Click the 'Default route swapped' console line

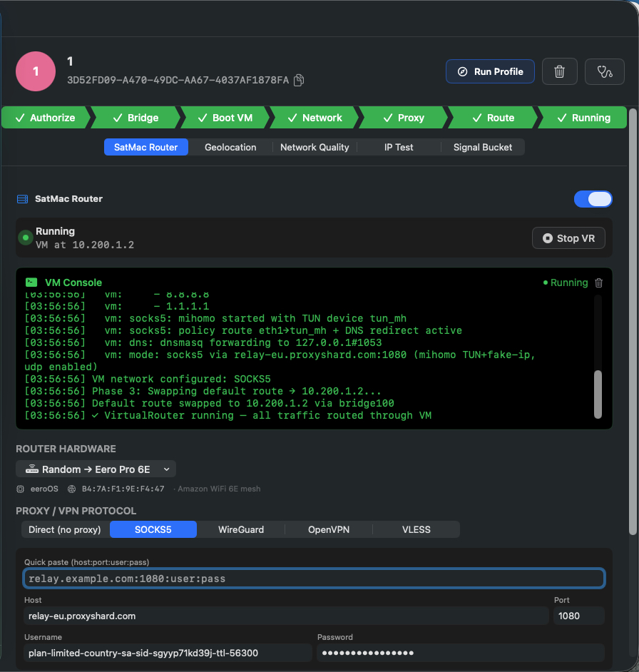click(209, 403)
